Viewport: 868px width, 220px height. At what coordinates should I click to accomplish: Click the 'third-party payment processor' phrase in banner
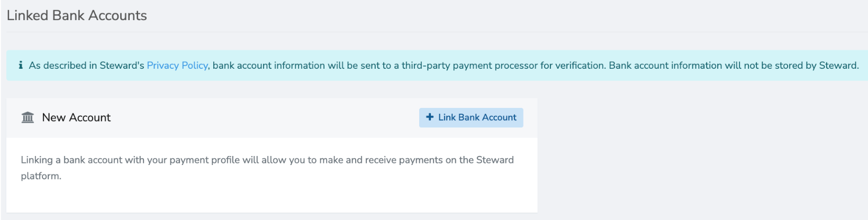pyautogui.click(x=469, y=66)
